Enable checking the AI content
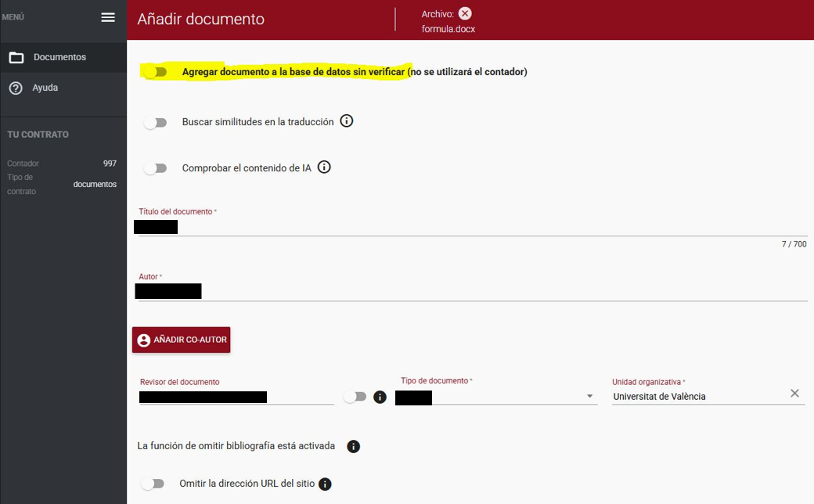Viewport: 814px width, 504px height. 156,168
